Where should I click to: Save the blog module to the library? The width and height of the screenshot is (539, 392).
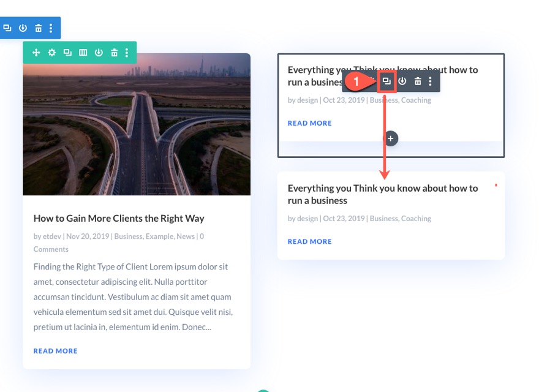tap(402, 80)
